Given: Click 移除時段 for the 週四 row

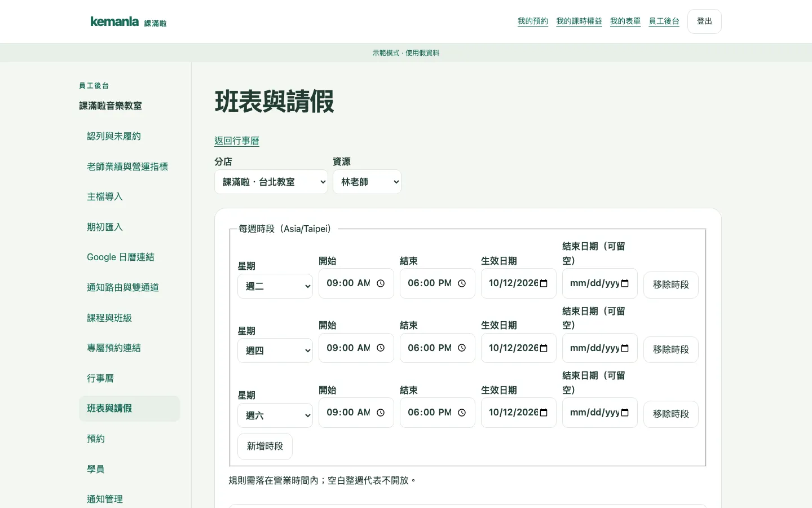Looking at the screenshot, I should [671, 349].
